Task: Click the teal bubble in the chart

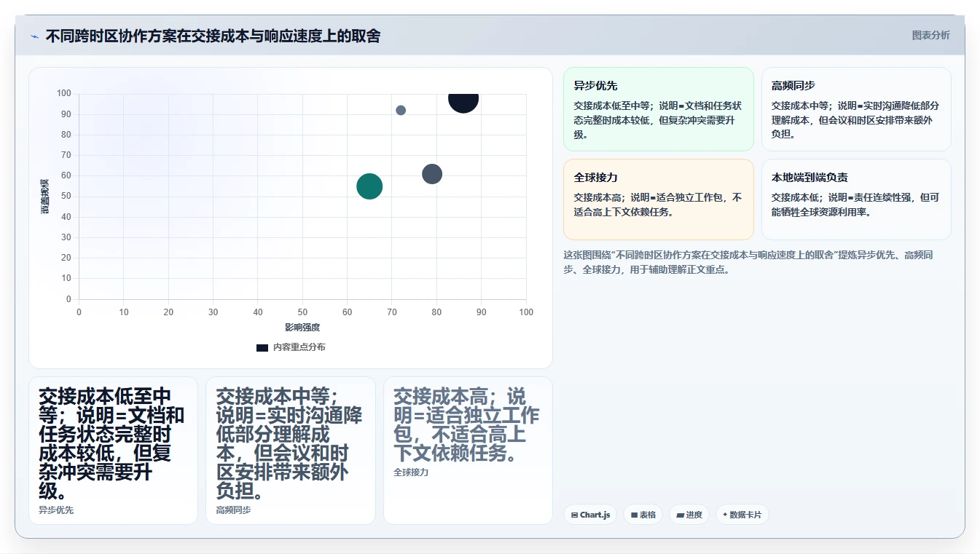Action: [x=369, y=186]
